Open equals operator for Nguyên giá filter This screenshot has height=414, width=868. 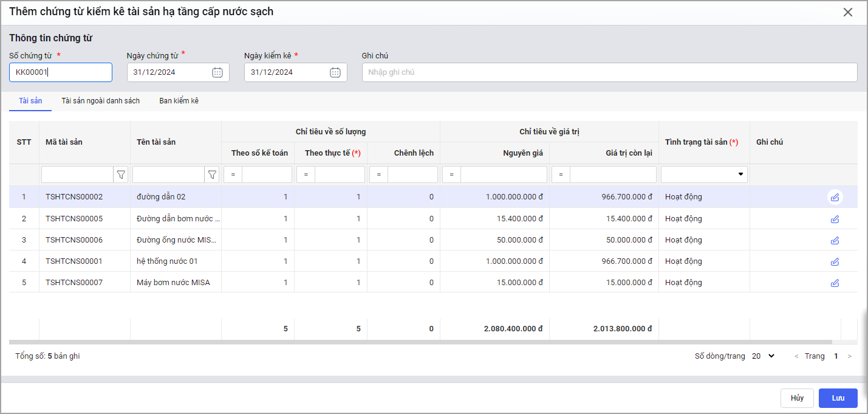[451, 175]
